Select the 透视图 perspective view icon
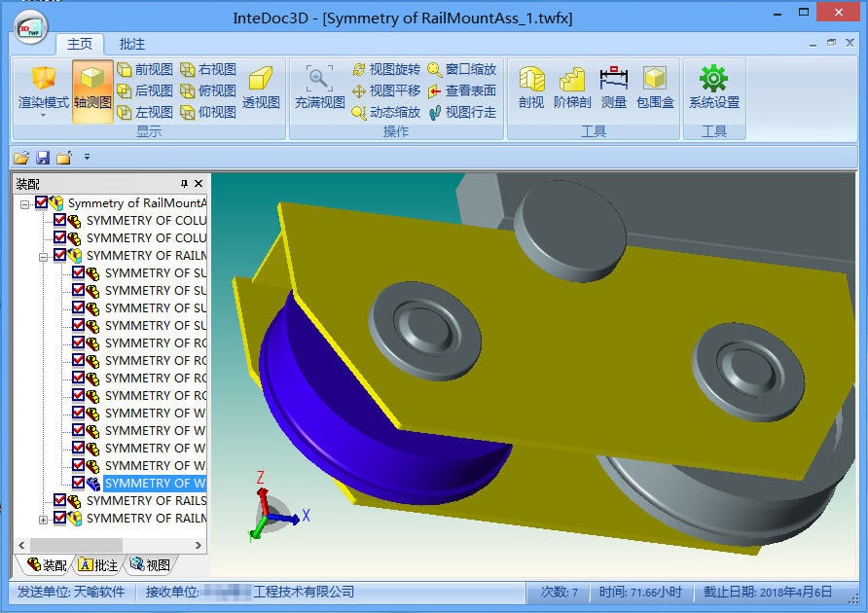868x613 pixels. point(261,89)
